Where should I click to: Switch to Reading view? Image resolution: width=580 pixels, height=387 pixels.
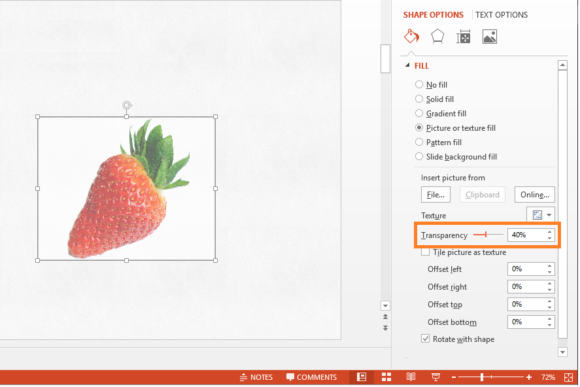click(x=411, y=377)
